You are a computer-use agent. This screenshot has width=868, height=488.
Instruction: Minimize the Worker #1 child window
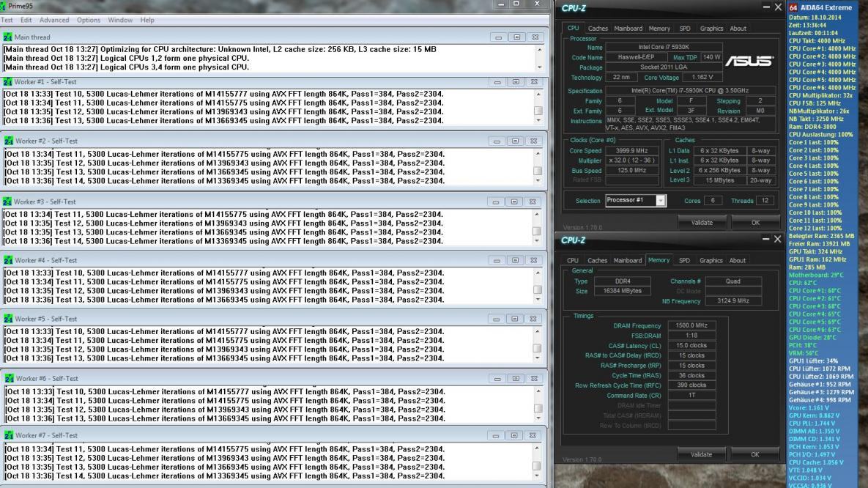click(x=497, y=82)
